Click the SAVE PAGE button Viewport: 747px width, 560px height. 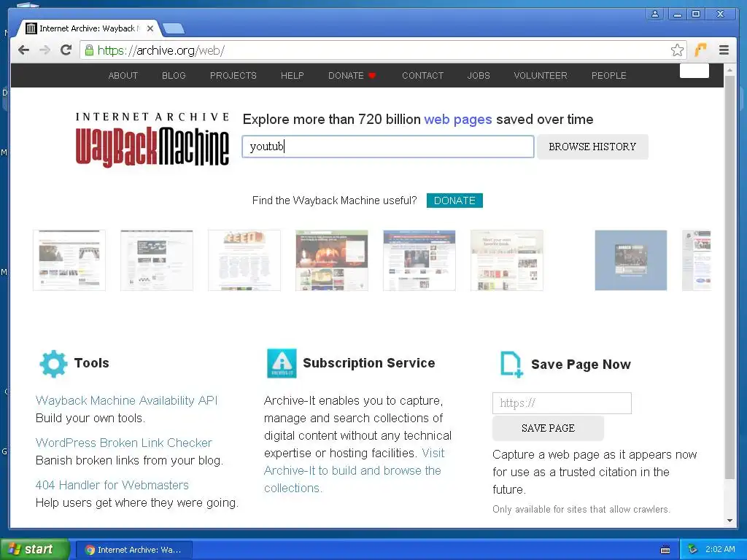click(548, 428)
